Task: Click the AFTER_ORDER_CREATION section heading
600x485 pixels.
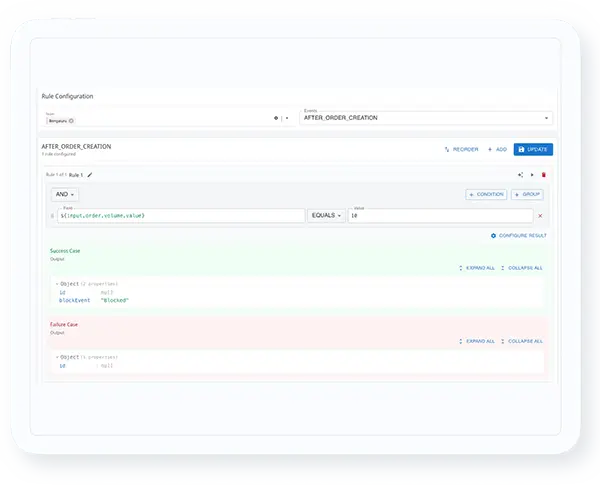Action: click(76, 146)
